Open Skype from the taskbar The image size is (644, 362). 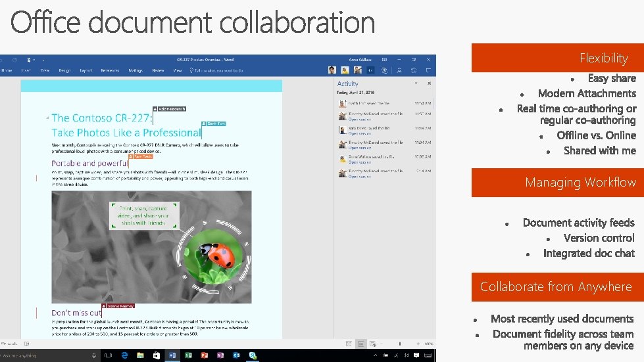point(253,355)
